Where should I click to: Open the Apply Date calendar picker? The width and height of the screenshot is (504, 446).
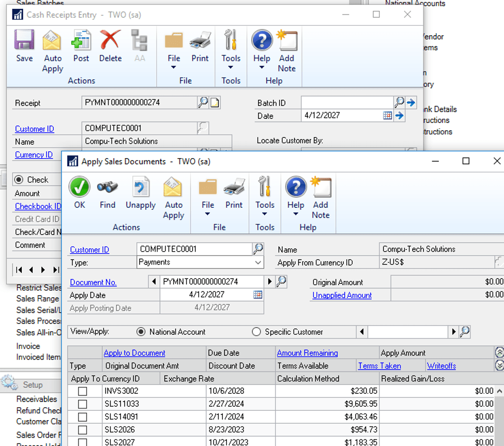(x=257, y=295)
